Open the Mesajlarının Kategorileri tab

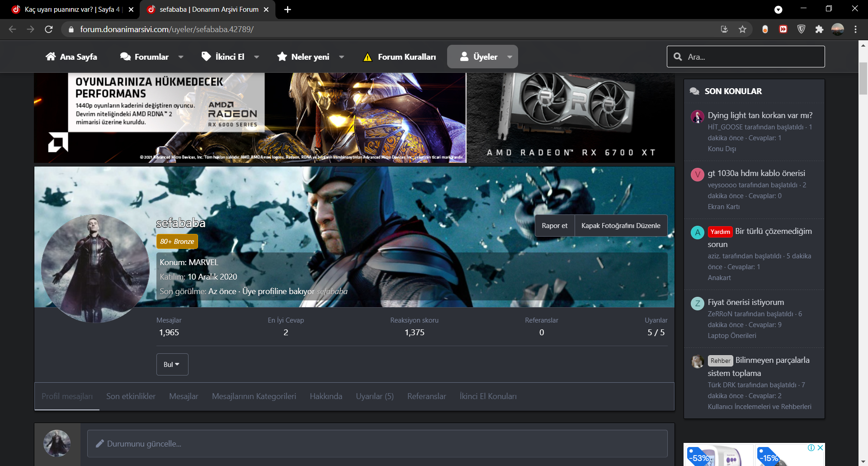coord(254,396)
